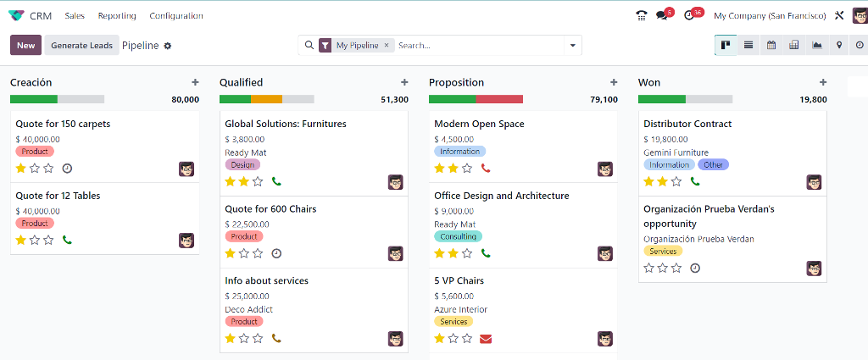Click red segment of Proposition progress bar

500,99
